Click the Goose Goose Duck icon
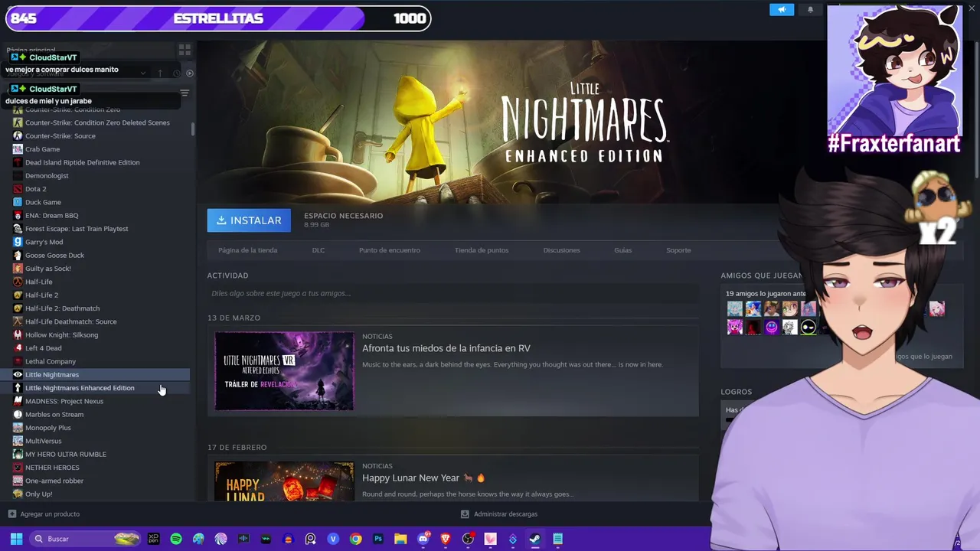Screen dimensions: 980x551 click(x=18, y=256)
